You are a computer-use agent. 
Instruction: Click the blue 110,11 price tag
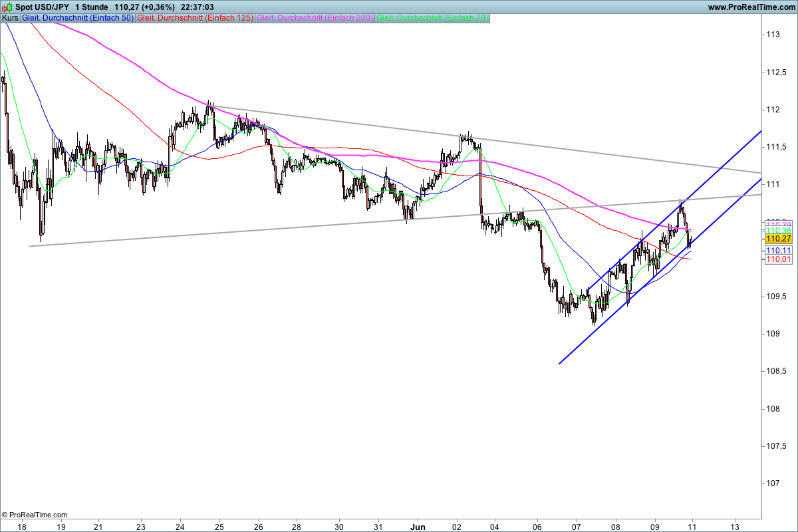[778, 249]
